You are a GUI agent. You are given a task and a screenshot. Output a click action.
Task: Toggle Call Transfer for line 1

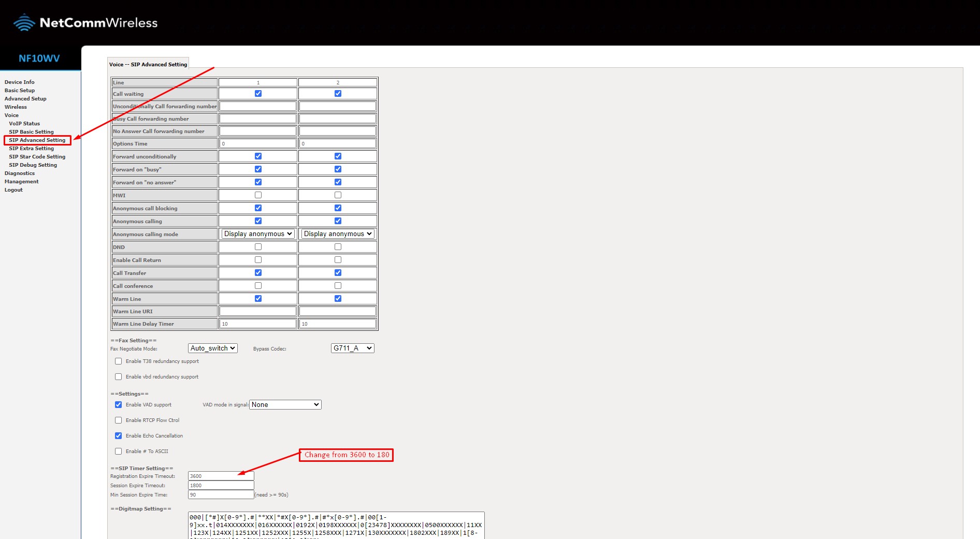tap(258, 272)
